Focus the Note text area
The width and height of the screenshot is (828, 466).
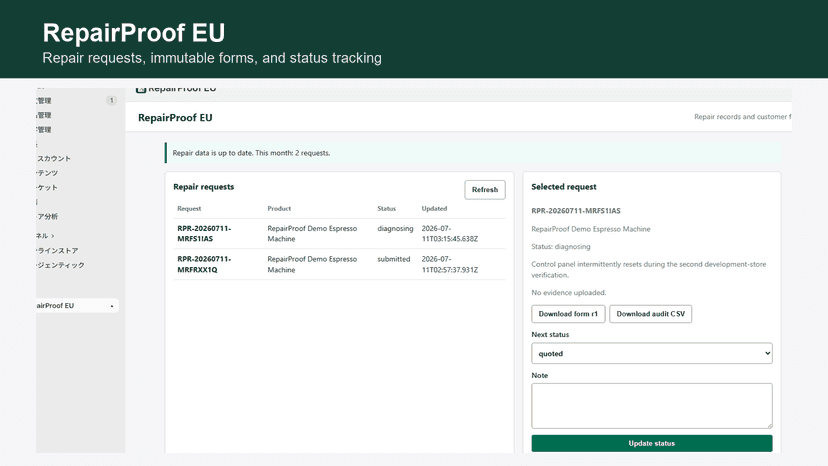652,406
